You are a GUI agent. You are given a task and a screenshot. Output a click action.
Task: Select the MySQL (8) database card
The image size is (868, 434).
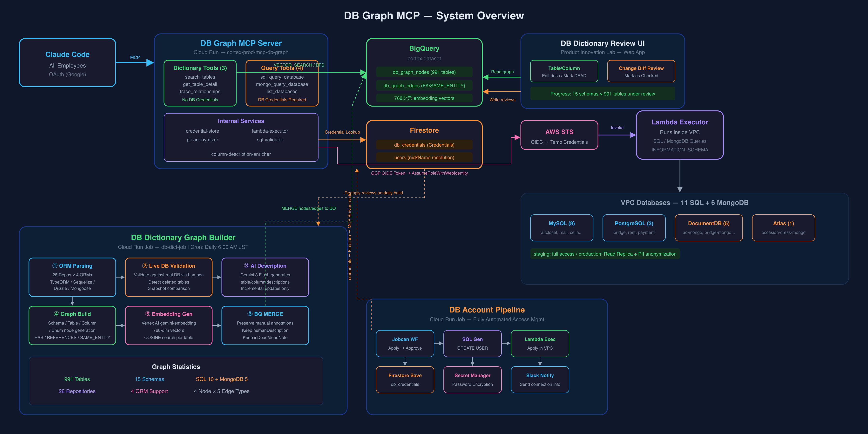click(561, 228)
